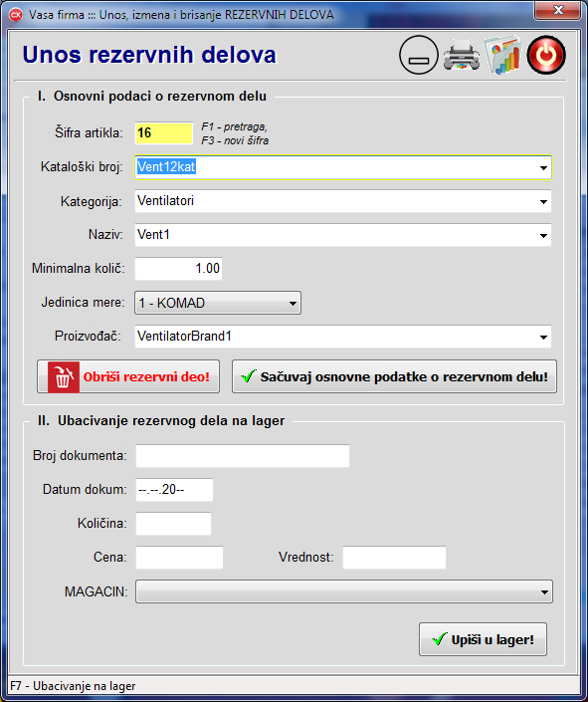This screenshot has width=588, height=702.
Task: Open the Jedinica mere KOMAD dropdown
Action: 218,303
